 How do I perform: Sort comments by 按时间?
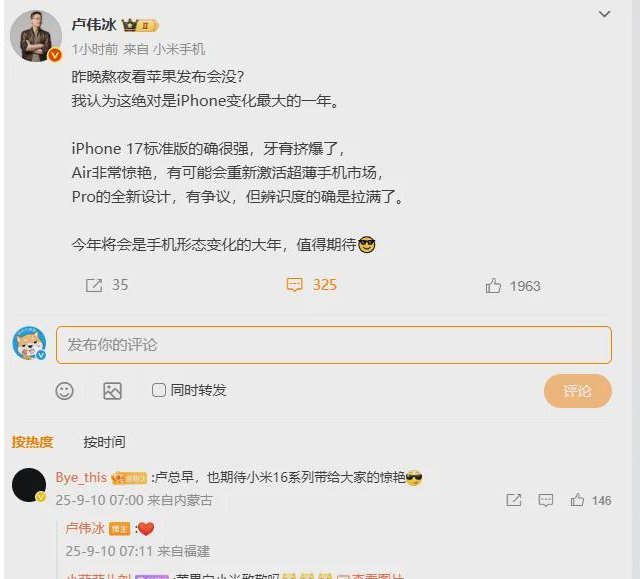click(x=104, y=441)
